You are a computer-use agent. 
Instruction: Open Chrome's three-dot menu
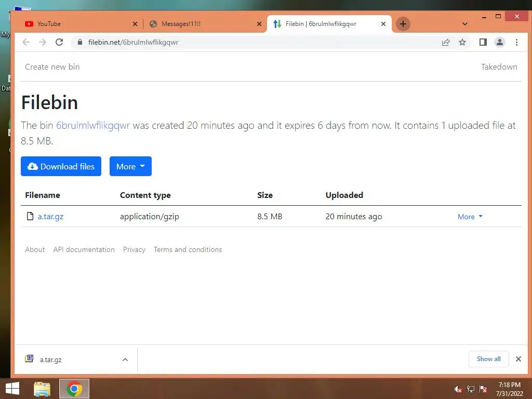[516, 42]
